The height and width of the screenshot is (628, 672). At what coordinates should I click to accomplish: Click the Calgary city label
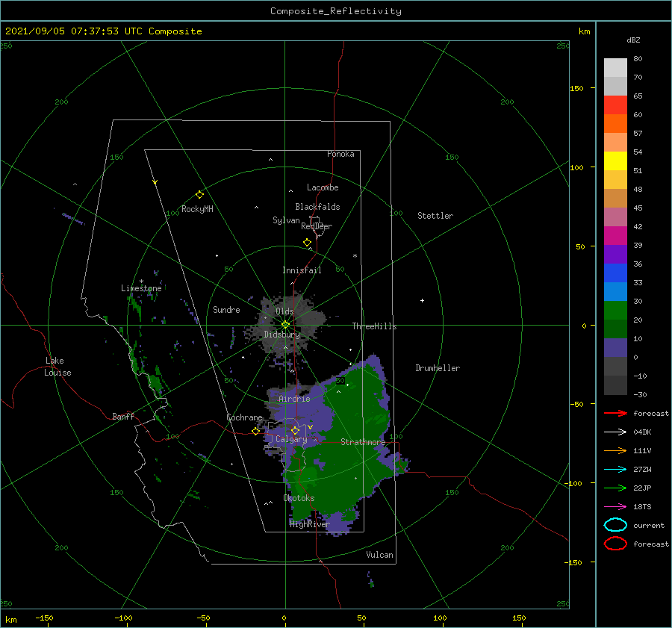[291, 439]
